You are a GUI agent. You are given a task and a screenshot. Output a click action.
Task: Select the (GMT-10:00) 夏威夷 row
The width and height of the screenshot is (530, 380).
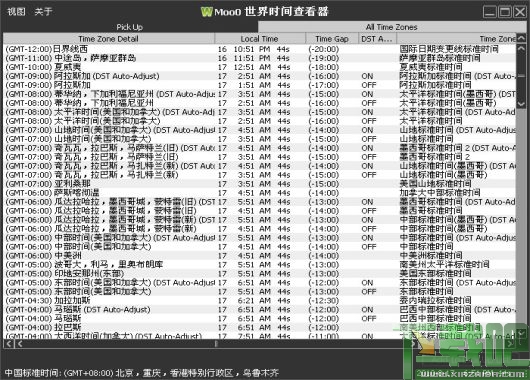pos(260,67)
